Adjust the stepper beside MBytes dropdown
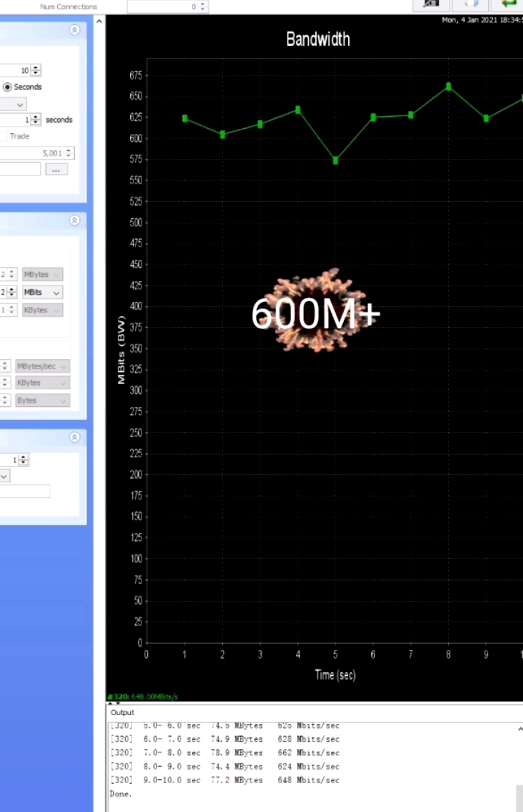Viewport: 523px width, 812px height. (x=12, y=275)
